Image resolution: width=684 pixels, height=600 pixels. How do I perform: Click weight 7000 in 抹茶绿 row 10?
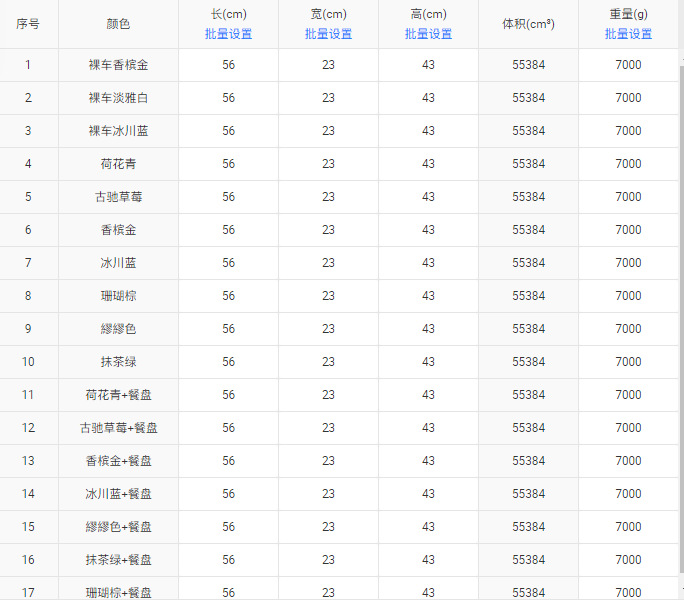pyautogui.click(x=628, y=362)
